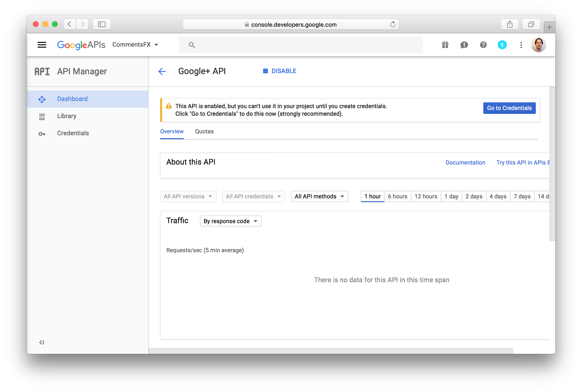
Task: Click the back arrow to return to dashboard
Action: [x=163, y=71]
